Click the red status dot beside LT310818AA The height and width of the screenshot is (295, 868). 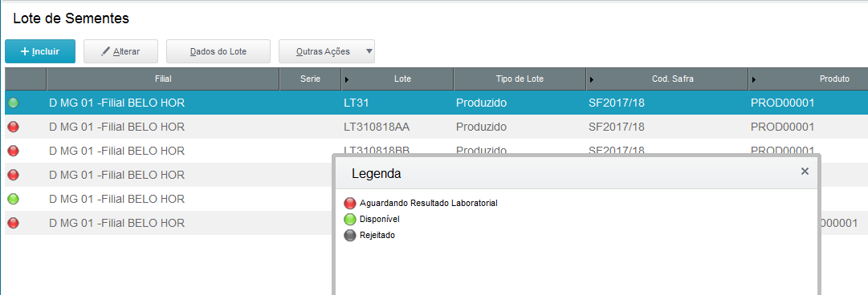(x=14, y=127)
